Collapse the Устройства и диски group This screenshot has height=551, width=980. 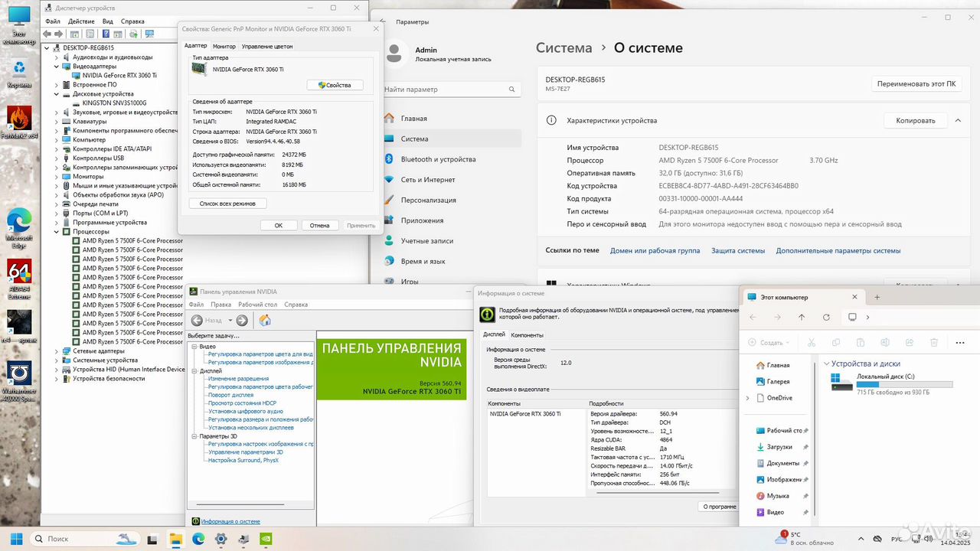(826, 364)
